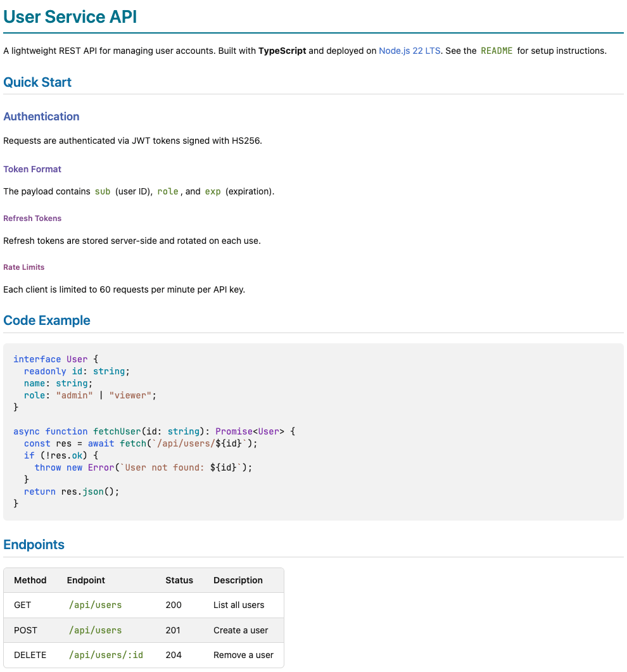The image size is (627, 672).
Task: Click the 'sub' inline code
Action: [103, 191]
